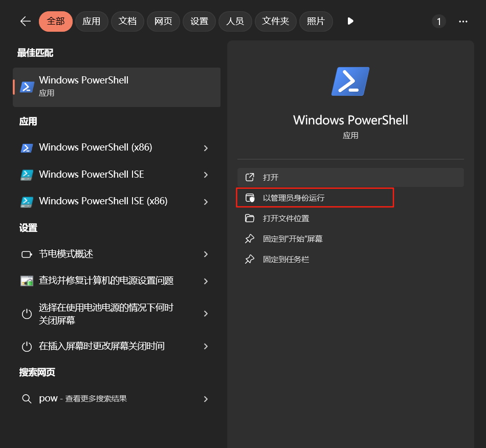
Task: Click the power icon beside 在插入屏幕时更改
Action: [x=27, y=347]
